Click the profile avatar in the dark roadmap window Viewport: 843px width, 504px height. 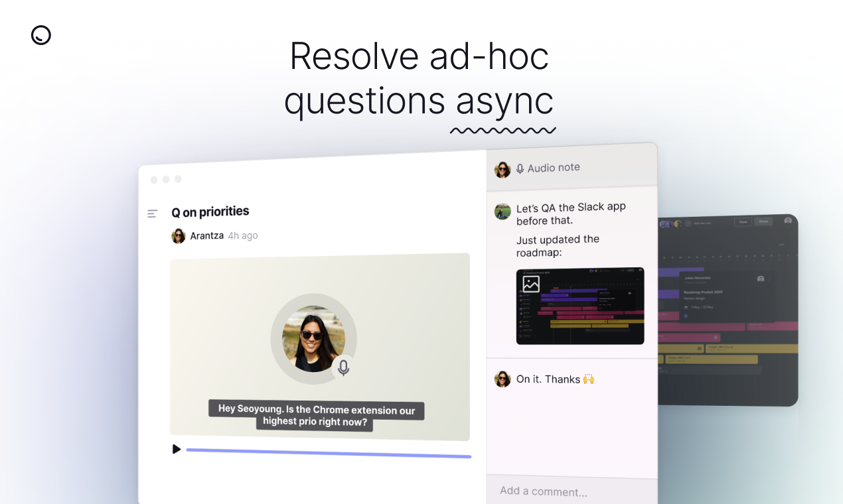(788, 221)
